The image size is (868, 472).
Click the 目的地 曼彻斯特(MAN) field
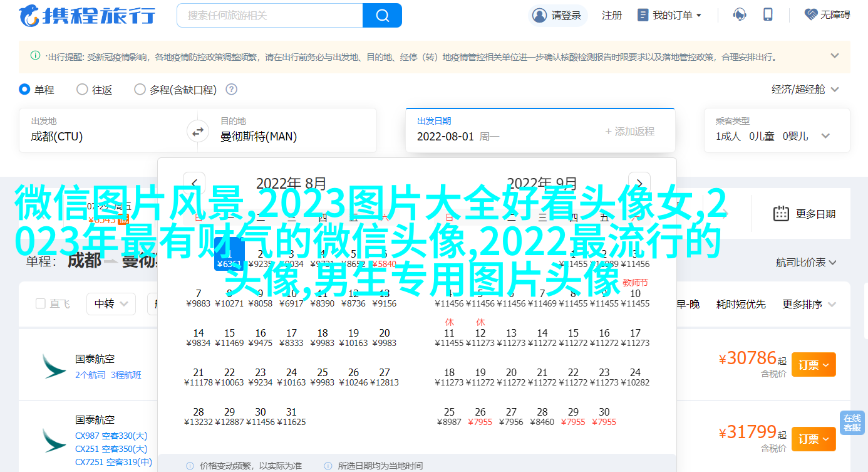point(292,130)
